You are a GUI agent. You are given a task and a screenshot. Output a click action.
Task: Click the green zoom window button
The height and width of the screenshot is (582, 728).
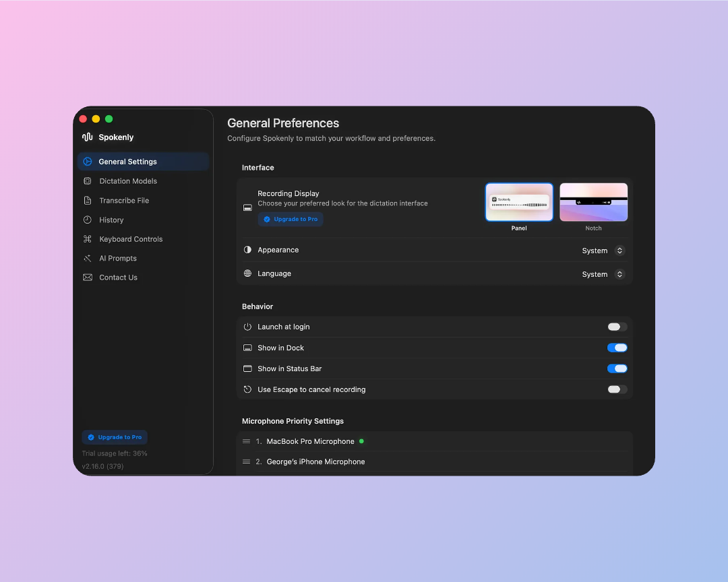pyautogui.click(x=109, y=119)
